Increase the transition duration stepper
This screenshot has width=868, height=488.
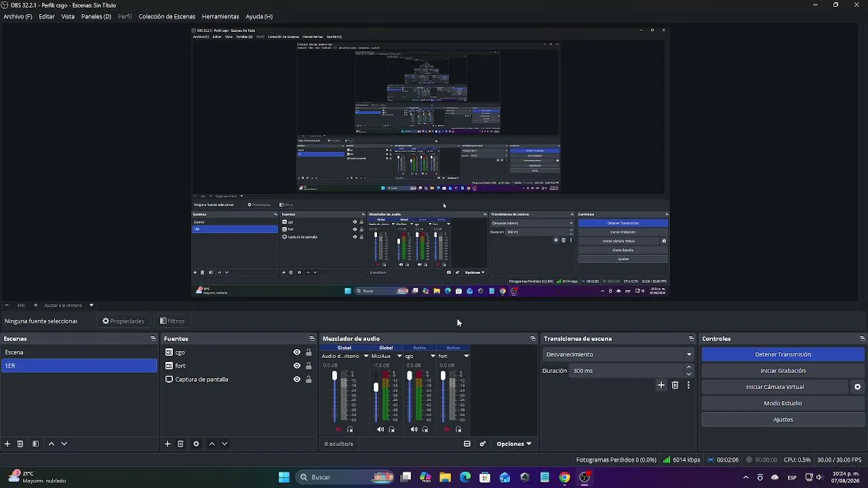(x=689, y=367)
